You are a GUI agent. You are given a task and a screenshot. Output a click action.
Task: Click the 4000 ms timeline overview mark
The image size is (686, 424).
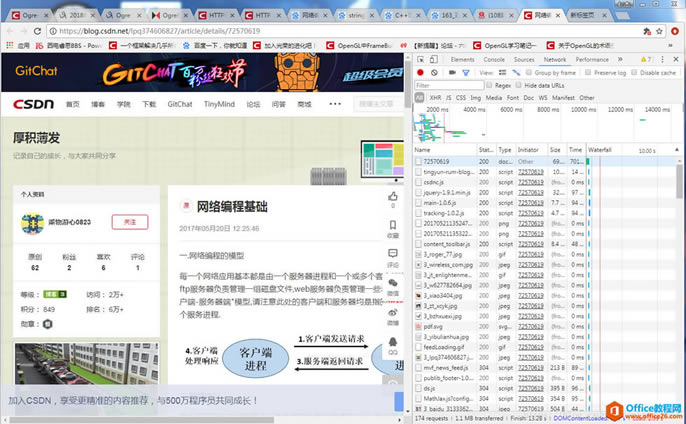[x=474, y=109]
